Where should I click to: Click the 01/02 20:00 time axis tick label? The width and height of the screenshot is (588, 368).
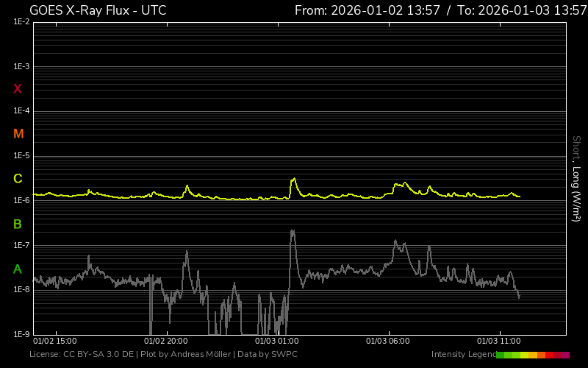[165, 342]
